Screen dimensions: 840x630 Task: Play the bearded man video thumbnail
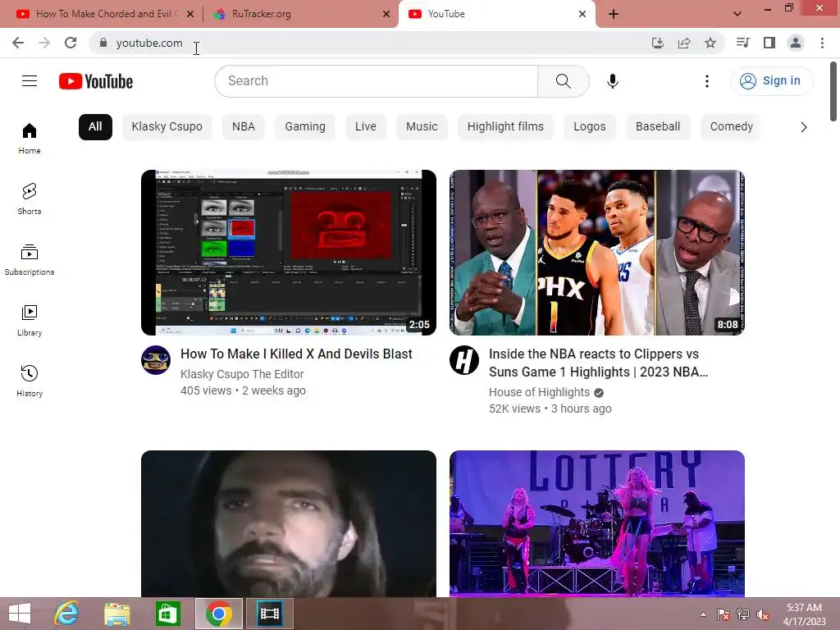coord(289,523)
